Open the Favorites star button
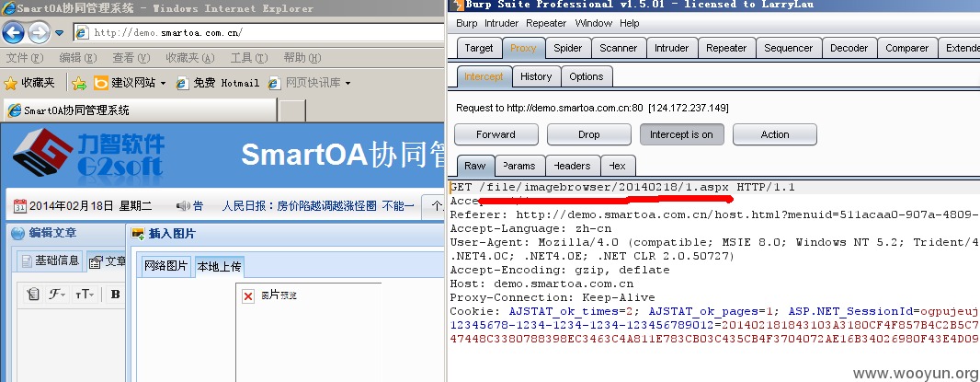The width and height of the screenshot is (980, 382). [29, 83]
